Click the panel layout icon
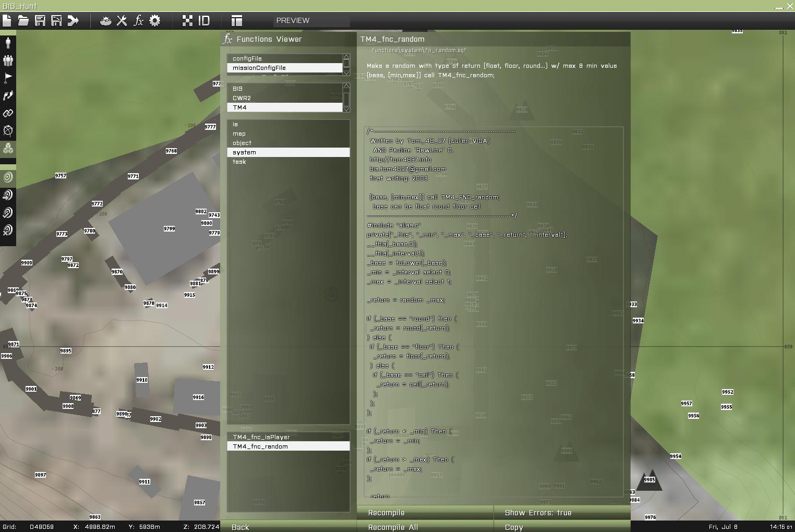Screen dimensions: 795x532 click(x=236, y=20)
